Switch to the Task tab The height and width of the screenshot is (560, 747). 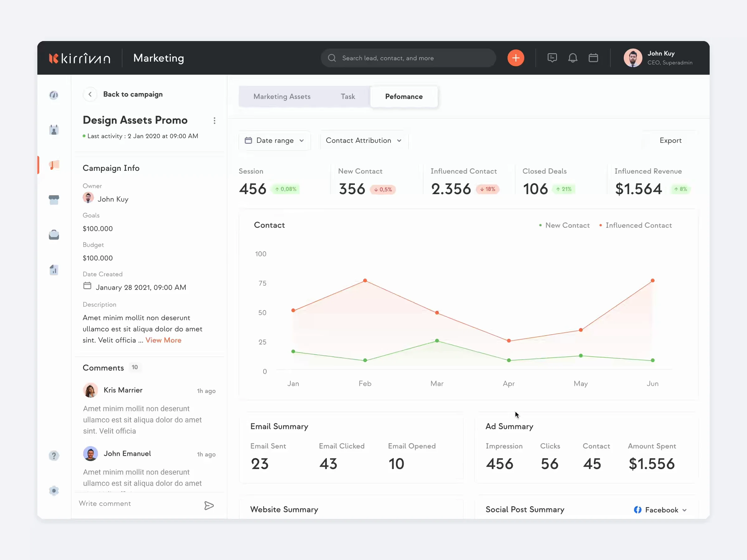coord(348,96)
